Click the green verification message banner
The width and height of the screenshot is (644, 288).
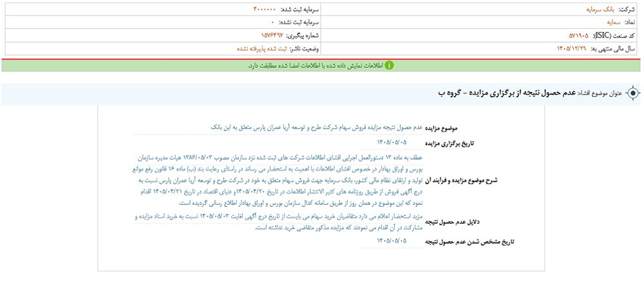click(321, 65)
